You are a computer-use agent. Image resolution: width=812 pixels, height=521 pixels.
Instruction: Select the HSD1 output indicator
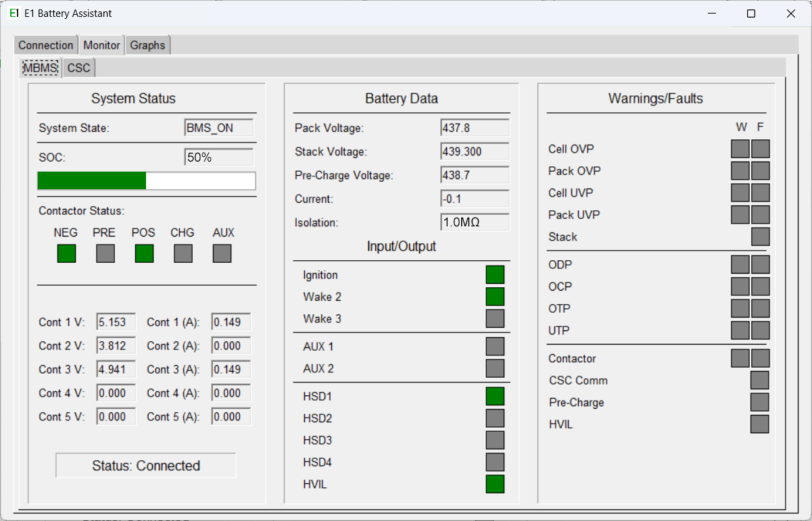(495, 396)
